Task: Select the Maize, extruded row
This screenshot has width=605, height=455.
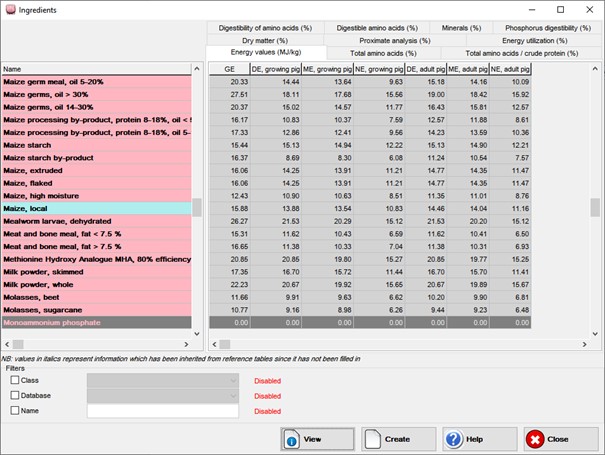Action: pos(96,171)
